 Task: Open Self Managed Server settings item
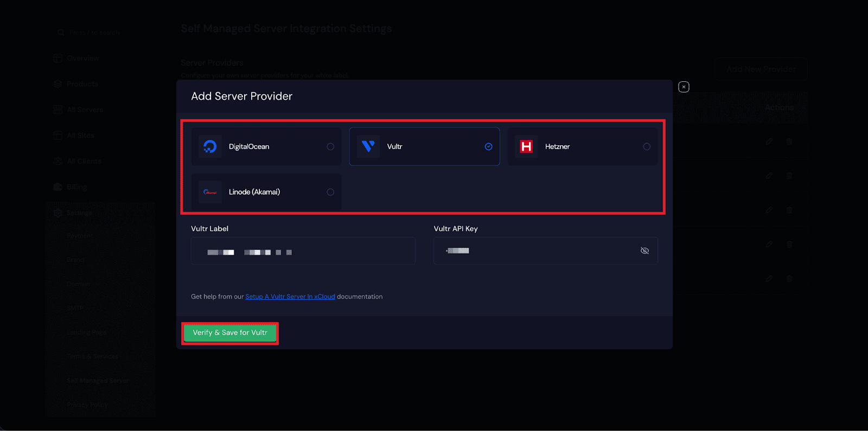(x=98, y=381)
